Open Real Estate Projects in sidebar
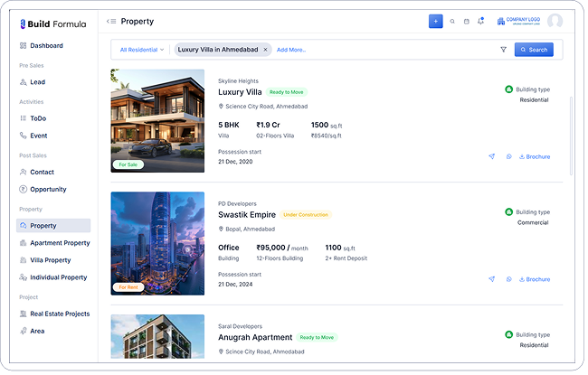 pyautogui.click(x=60, y=314)
